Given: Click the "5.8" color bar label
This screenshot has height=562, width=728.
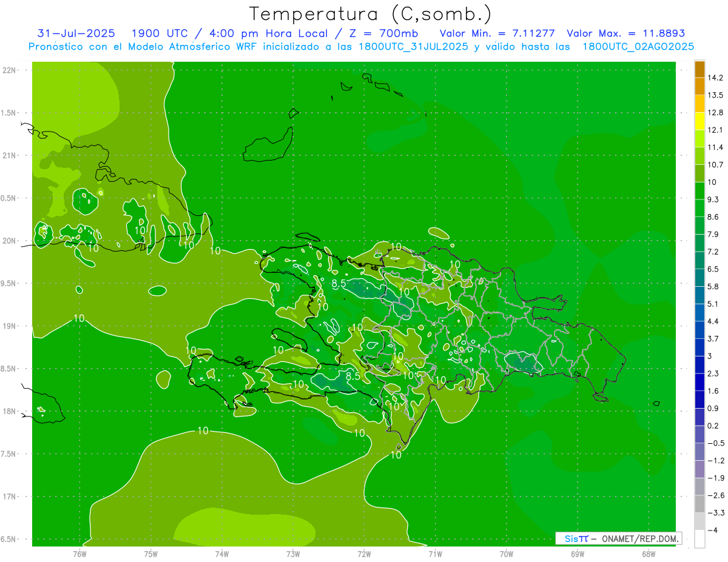Looking at the screenshot, I should point(714,286).
